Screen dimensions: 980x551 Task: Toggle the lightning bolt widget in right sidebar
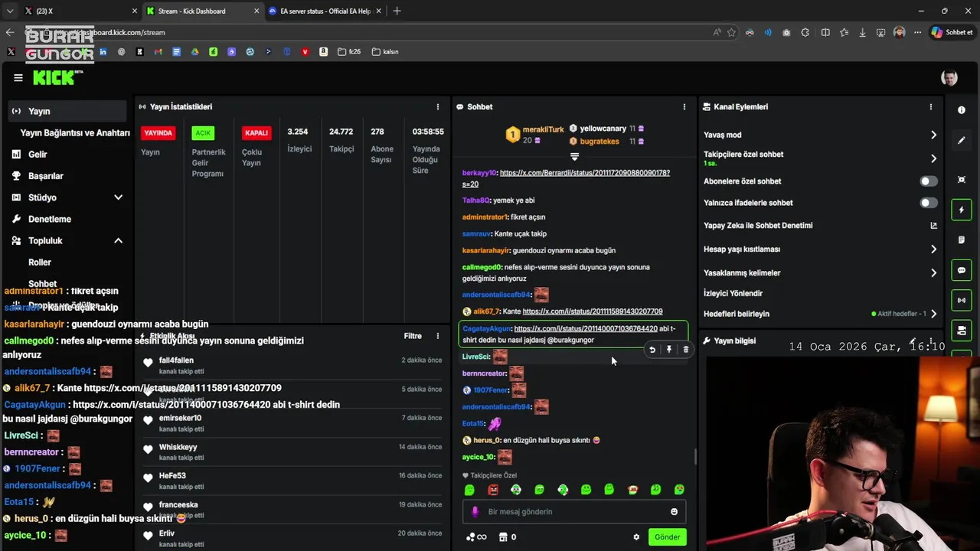click(x=962, y=210)
